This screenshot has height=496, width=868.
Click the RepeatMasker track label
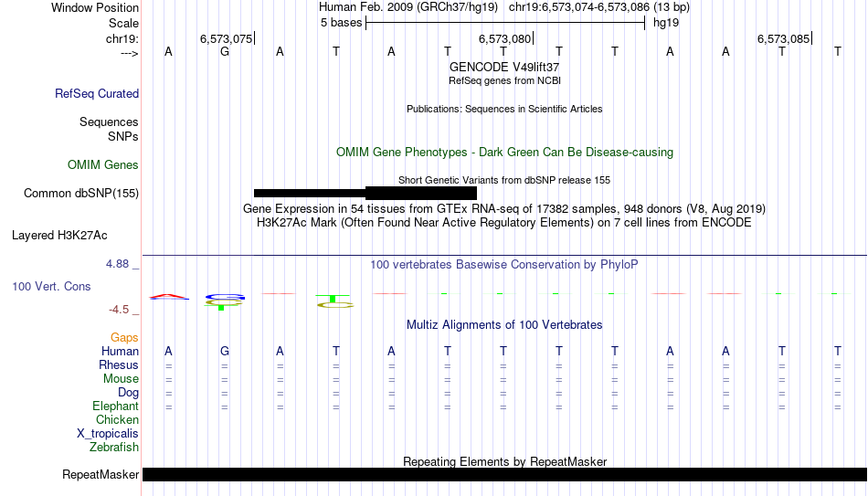pyautogui.click(x=101, y=474)
